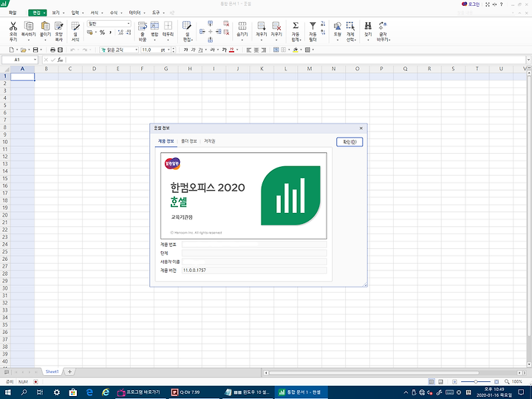The width and height of the screenshot is (532, 399).
Task: Click the Merge cells (병합) icon
Action: coord(154,27)
